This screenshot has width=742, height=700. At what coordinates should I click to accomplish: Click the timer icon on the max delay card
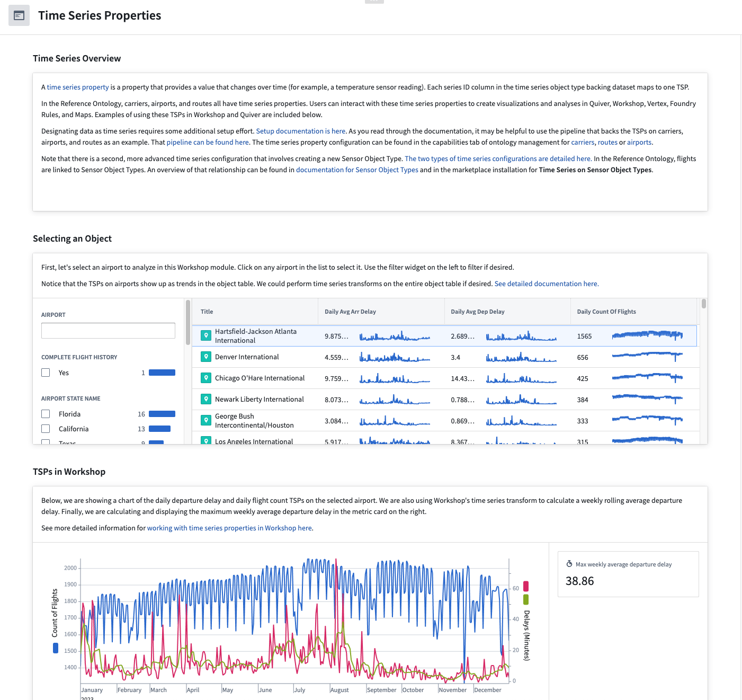coord(569,564)
